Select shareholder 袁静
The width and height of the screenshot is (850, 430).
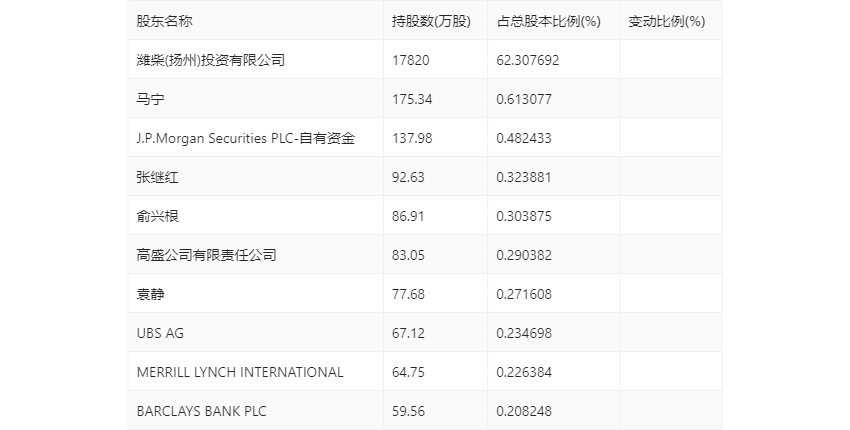(150, 294)
